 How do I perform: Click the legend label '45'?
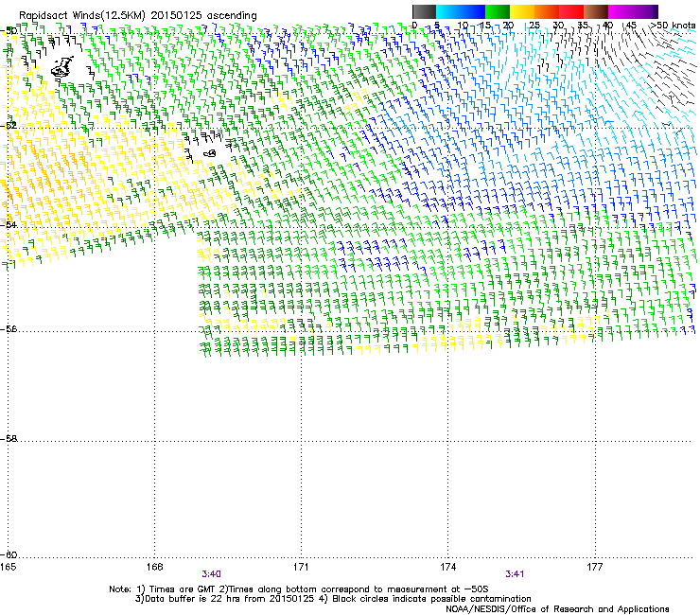(631, 25)
